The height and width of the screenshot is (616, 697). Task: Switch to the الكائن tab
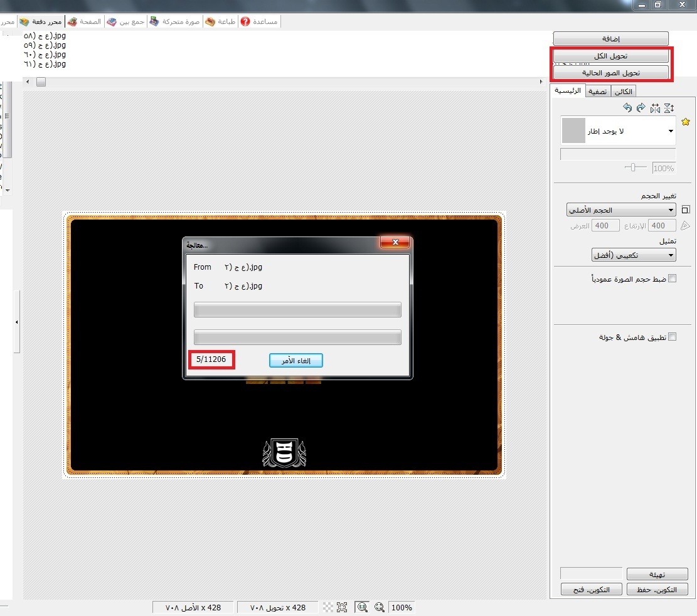[623, 92]
